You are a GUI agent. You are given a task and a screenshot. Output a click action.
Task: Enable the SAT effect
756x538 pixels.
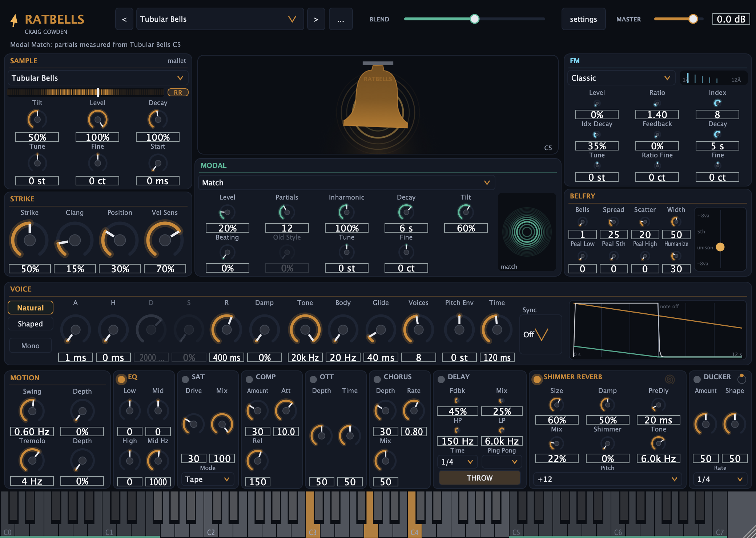click(x=185, y=380)
